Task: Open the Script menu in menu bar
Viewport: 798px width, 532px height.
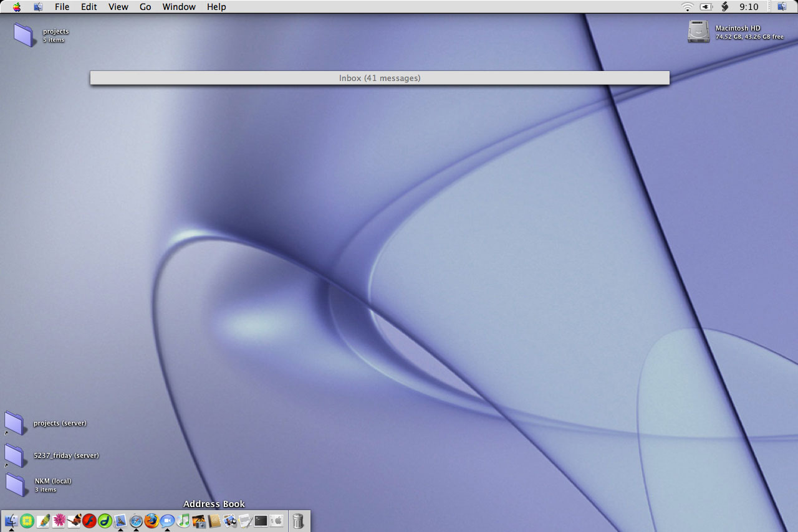Action: point(724,7)
